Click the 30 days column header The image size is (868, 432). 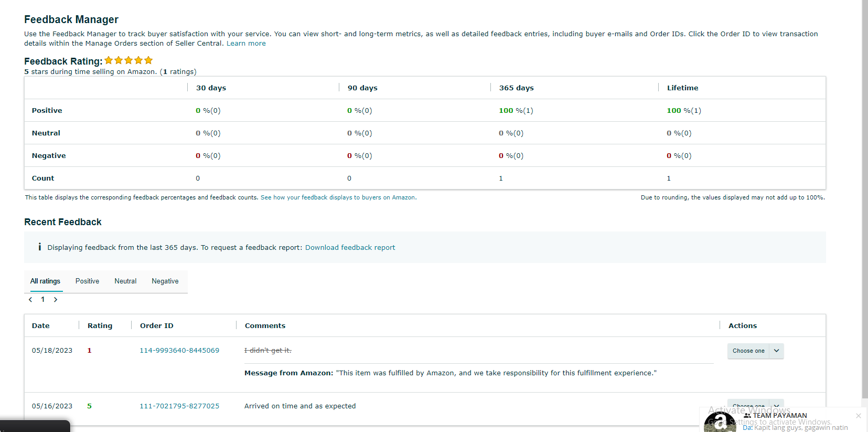point(211,88)
